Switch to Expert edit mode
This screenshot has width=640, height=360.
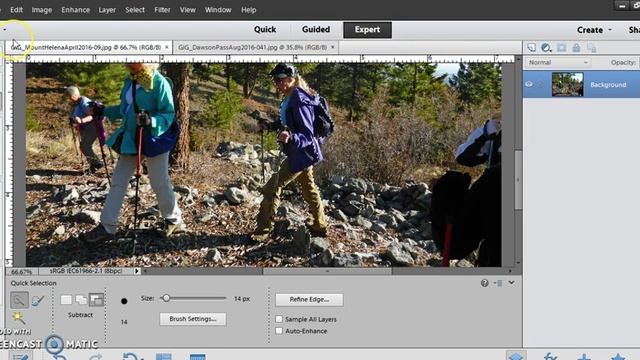(x=367, y=30)
